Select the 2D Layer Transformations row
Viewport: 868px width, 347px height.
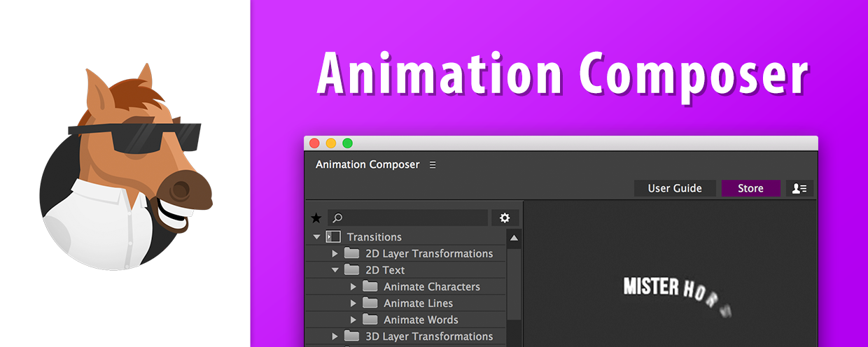pyautogui.click(x=406, y=253)
